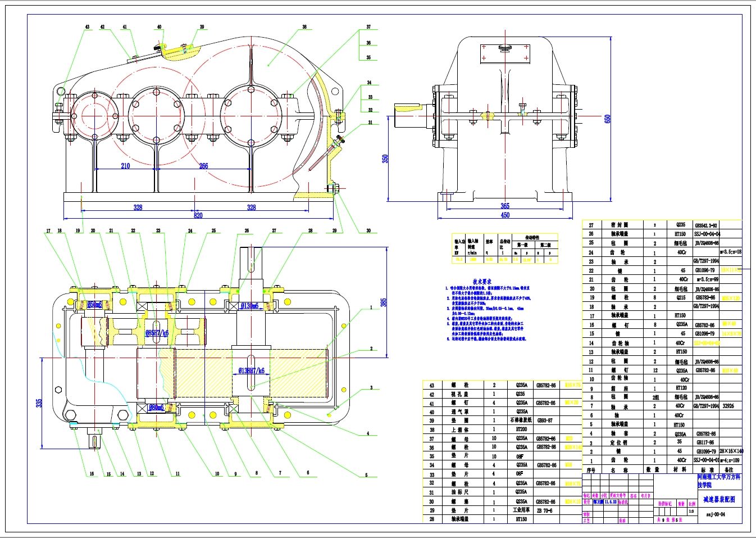Screen dimensions: 756x538
Task: Click the Ø85H7/k6 fit annotation
Action: (x=157, y=333)
